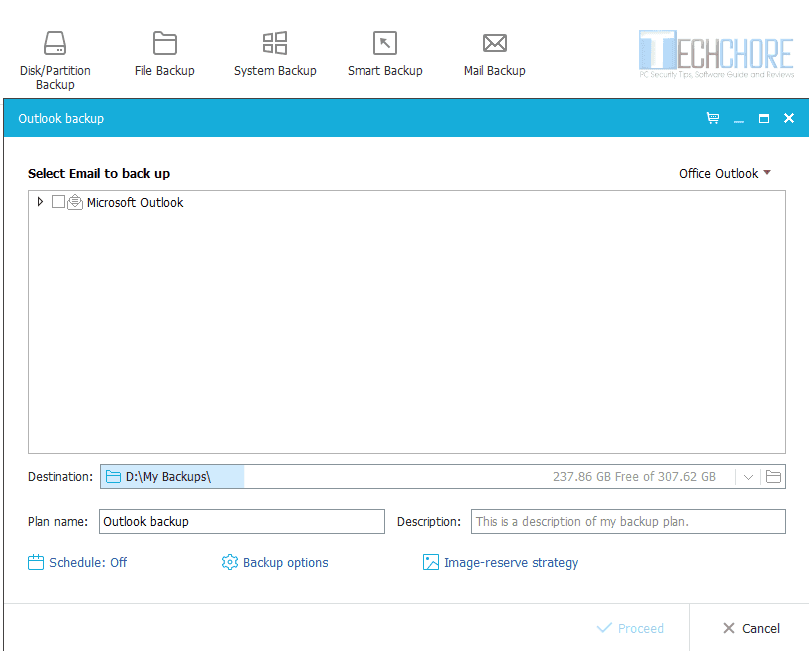Open File Backup
809x651 pixels.
165,54
